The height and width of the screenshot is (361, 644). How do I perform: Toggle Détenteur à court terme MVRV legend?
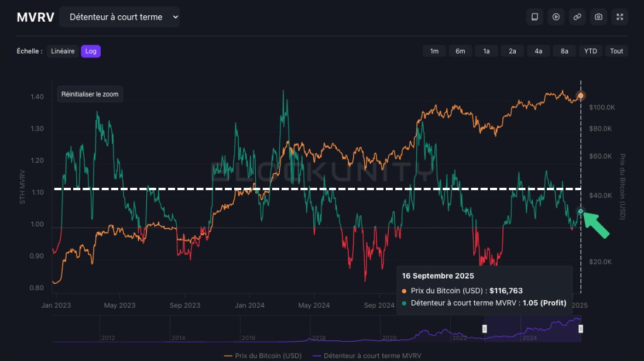click(x=366, y=356)
